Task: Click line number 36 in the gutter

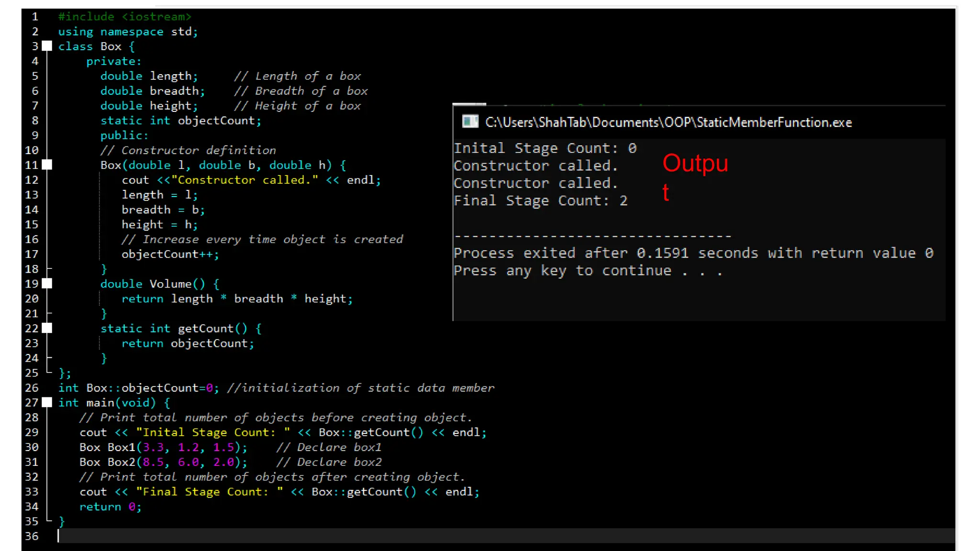Action: (32, 536)
